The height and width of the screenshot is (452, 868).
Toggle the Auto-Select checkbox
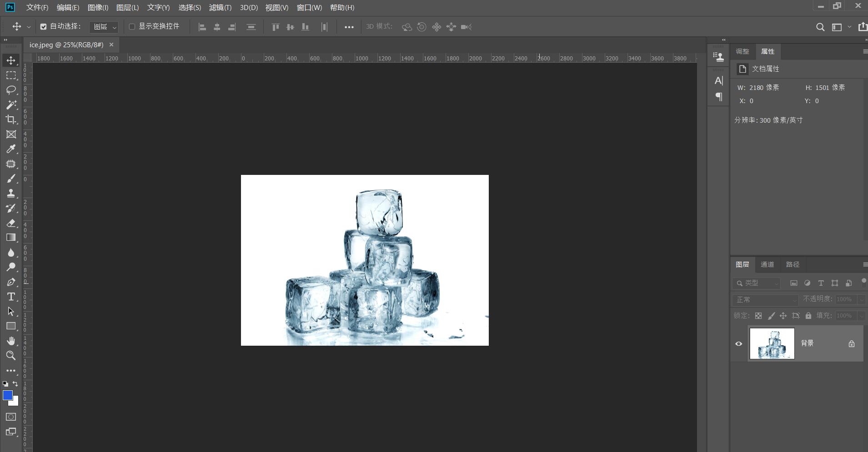43,27
